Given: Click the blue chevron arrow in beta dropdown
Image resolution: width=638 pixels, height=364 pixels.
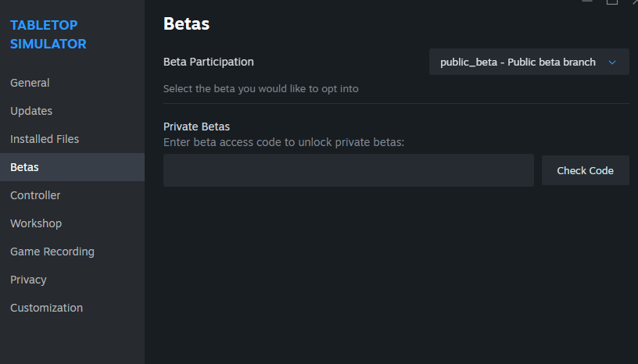Looking at the screenshot, I should (613, 62).
